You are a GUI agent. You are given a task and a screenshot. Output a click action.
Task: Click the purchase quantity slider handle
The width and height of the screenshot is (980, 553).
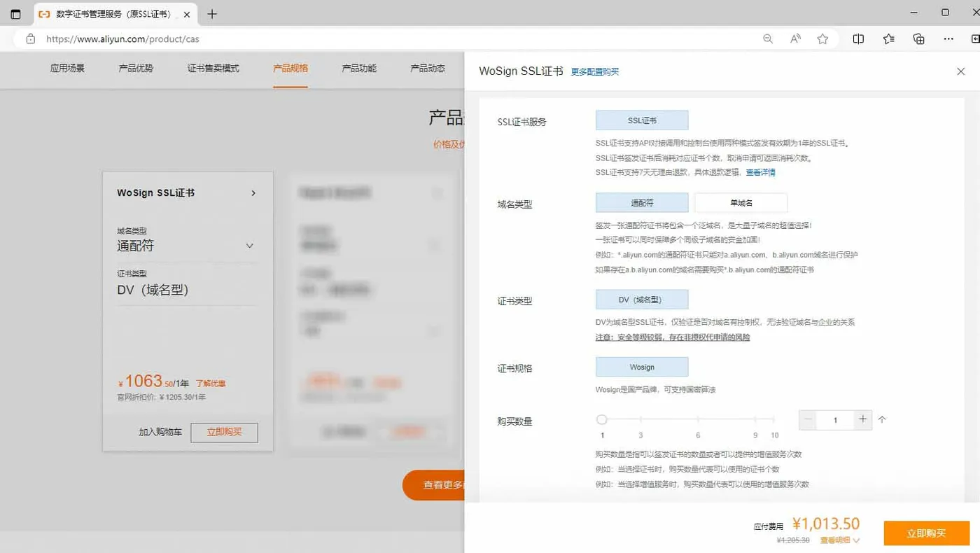601,419
